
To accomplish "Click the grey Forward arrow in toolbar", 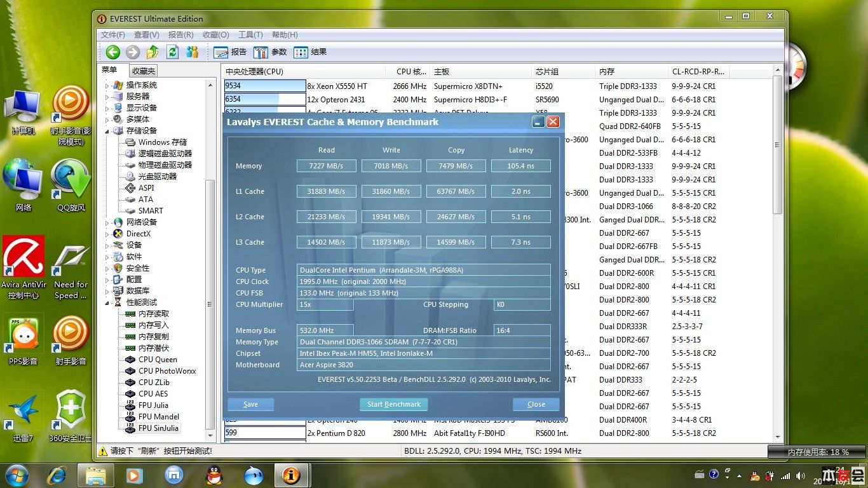I will [x=133, y=52].
